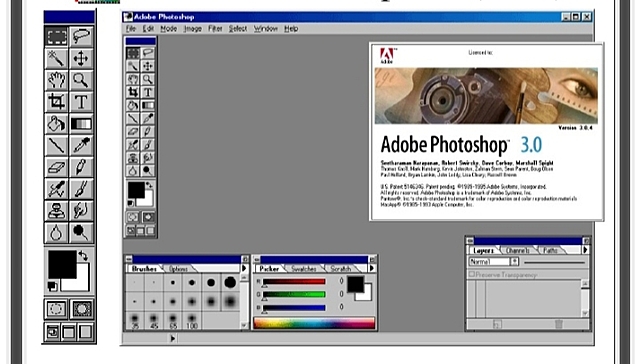
Task: Choose the soft brush labeled 100
Action: coord(192,321)
